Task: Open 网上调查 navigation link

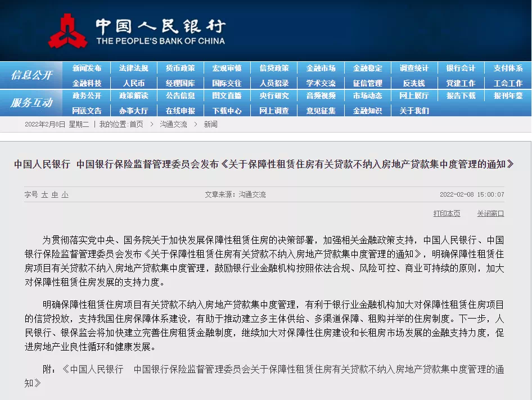Action: (274, 111)
